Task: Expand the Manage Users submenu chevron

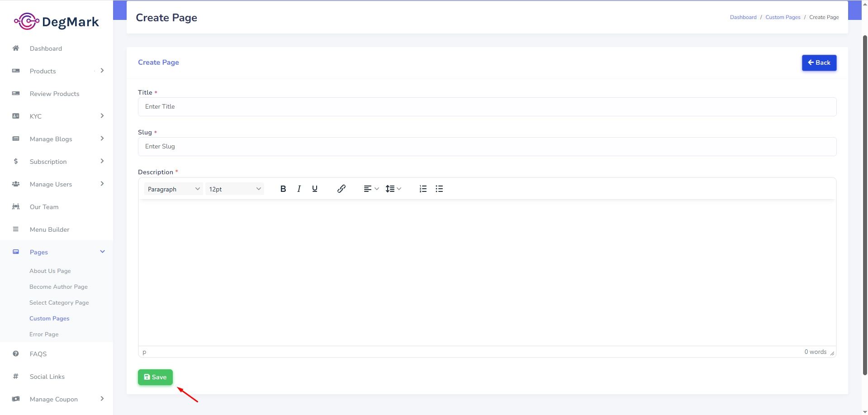Action: (x=102, y=184)
